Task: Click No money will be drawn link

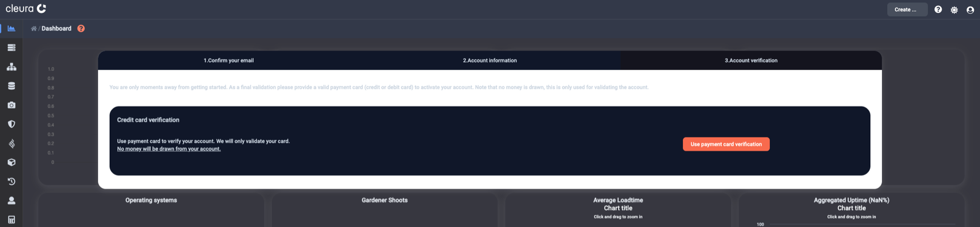Action: coord(169,149)
